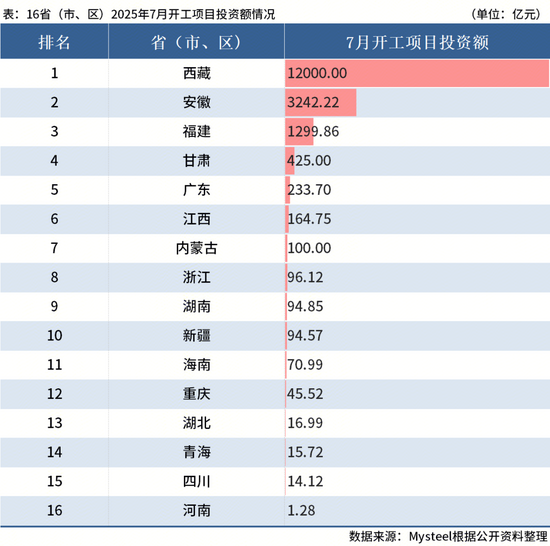Select the 新疆 province cell
This screenshot has height=546, width=550.
point(196,335)
